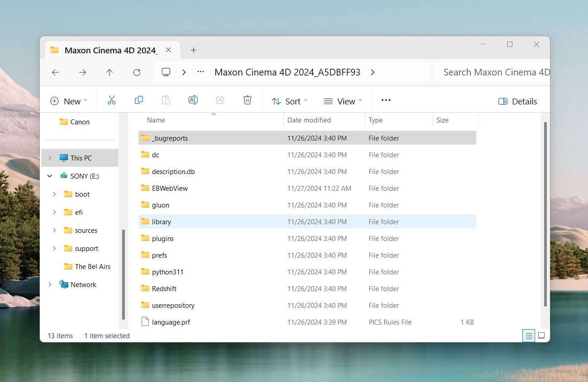The image size is (588, 382).
Task: Refresh the folder view
Action: click(x=137, y=72)
